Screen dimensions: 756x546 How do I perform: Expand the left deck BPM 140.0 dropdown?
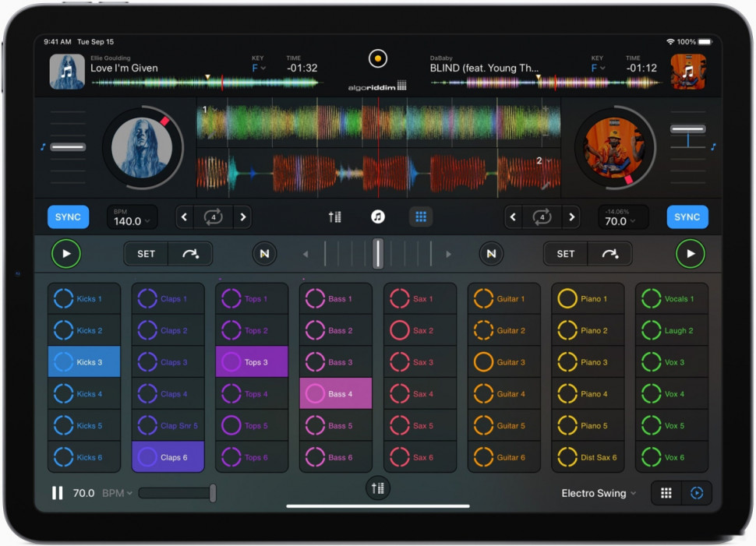pyautogui.click(x=132, y=217)
